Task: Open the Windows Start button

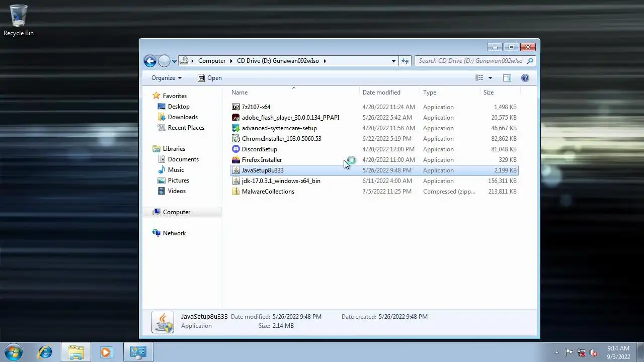Action: (x=13, y=352)
